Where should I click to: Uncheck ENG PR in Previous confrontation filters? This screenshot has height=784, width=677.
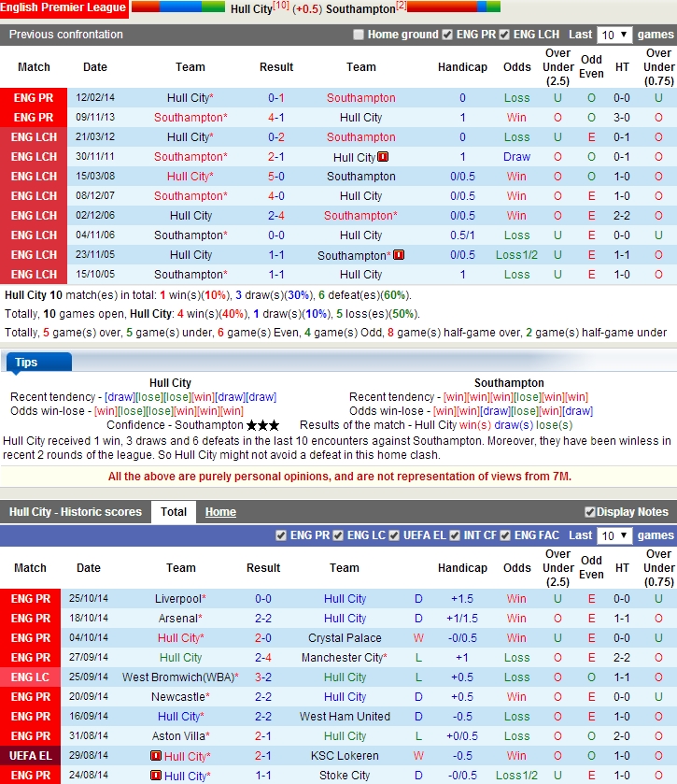(447, 35)
